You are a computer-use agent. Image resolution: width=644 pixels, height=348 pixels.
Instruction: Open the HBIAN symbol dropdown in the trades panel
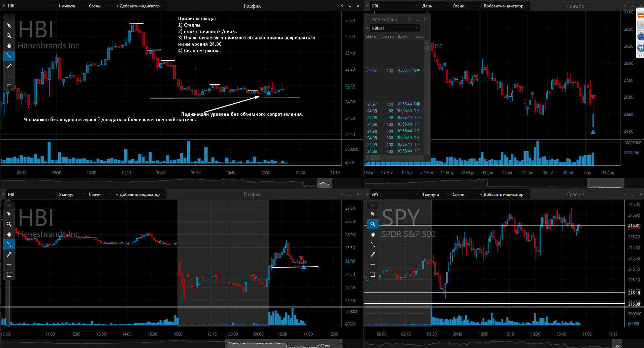pos(395,28)
